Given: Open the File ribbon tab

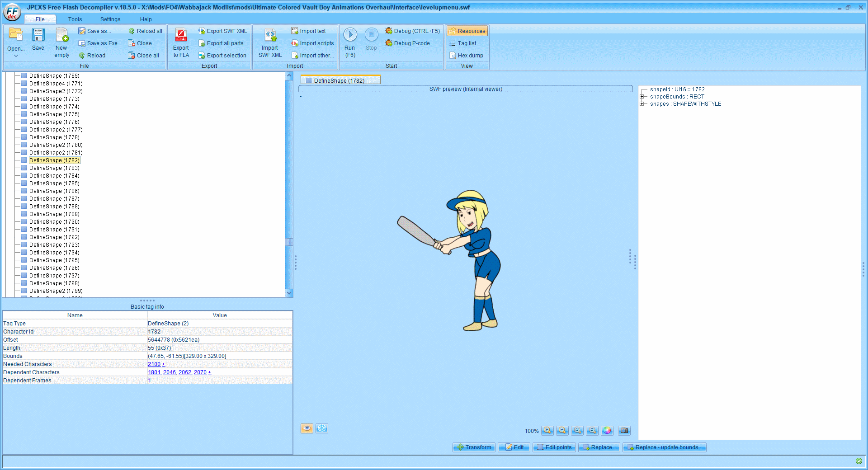Looking at the screenshot, I should coord(40,19).
